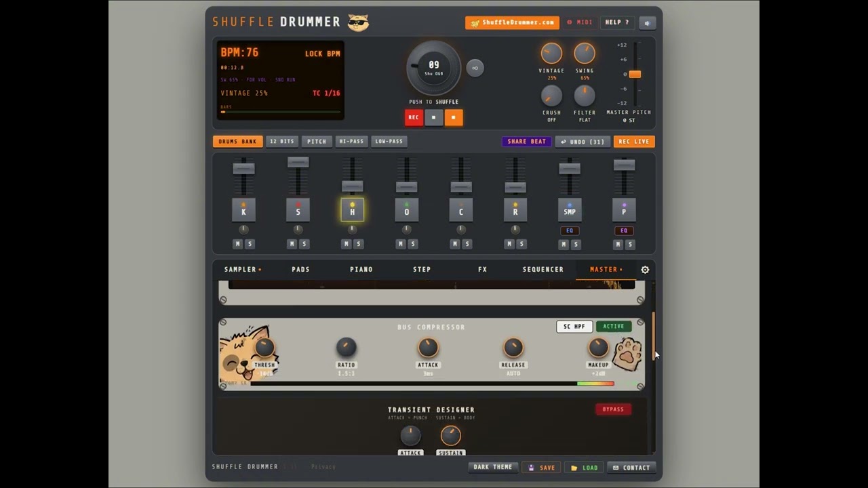The height and width of the screenshot is (488, 868).
Task: Click the Transient Designer Sustain knob
Action: pyautogui.click(x=450, y=435)
